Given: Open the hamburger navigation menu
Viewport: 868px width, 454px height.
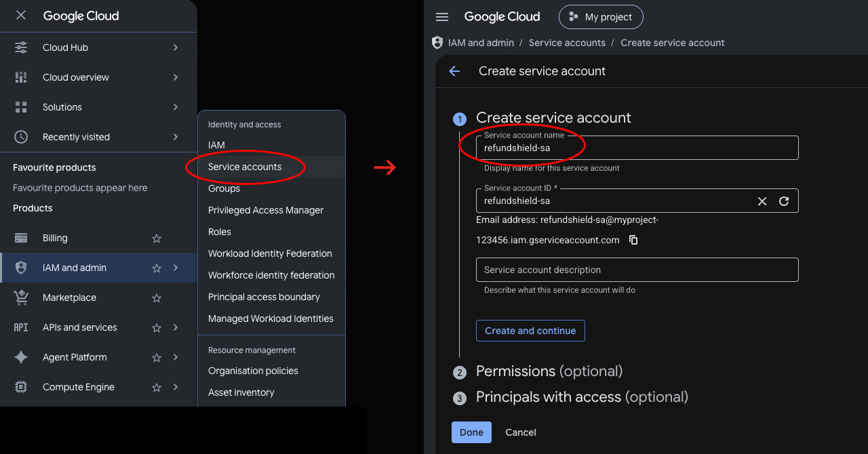Looking at the screenshot, I should (x=442, y=17).
